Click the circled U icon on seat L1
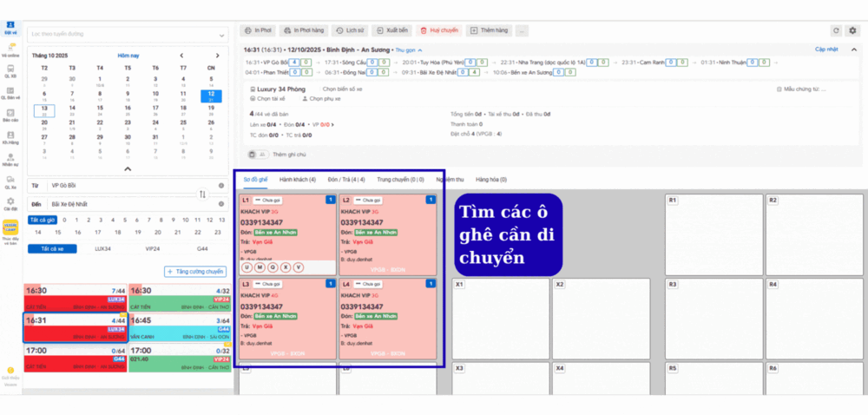This screenshot has height=415, width=868. [247, 267]
